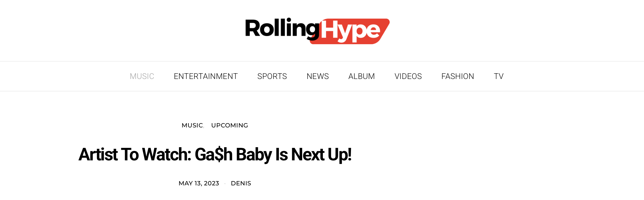Navigate to the Album section
Screen dimensions: 644x200
(x=361, y=76)
